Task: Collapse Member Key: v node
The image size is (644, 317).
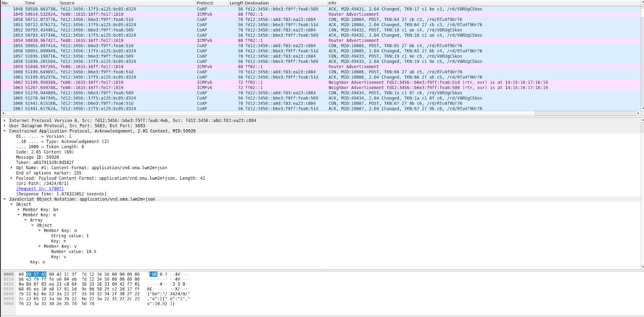Action: click(x=39, y=246)
